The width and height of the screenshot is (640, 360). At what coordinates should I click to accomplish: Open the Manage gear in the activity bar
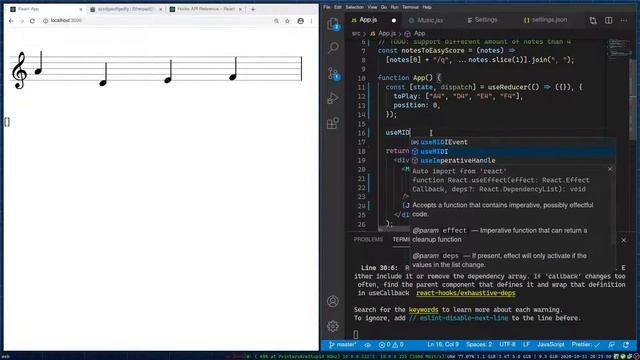pos(333,326)
